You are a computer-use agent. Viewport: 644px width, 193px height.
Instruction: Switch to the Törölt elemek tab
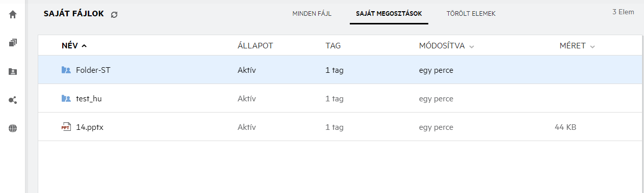pyautogui.click(x=471, y=14)
